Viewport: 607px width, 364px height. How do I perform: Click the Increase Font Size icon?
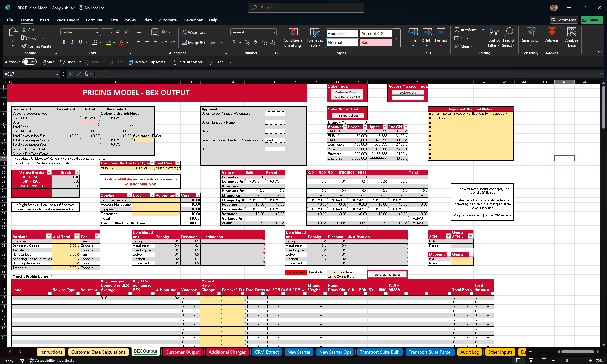point(118,32)
